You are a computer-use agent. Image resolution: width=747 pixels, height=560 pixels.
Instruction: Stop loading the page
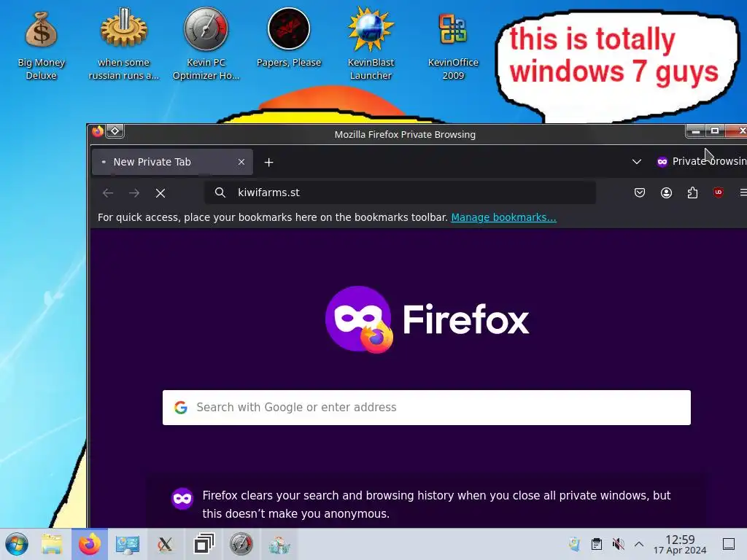(160, 192)
